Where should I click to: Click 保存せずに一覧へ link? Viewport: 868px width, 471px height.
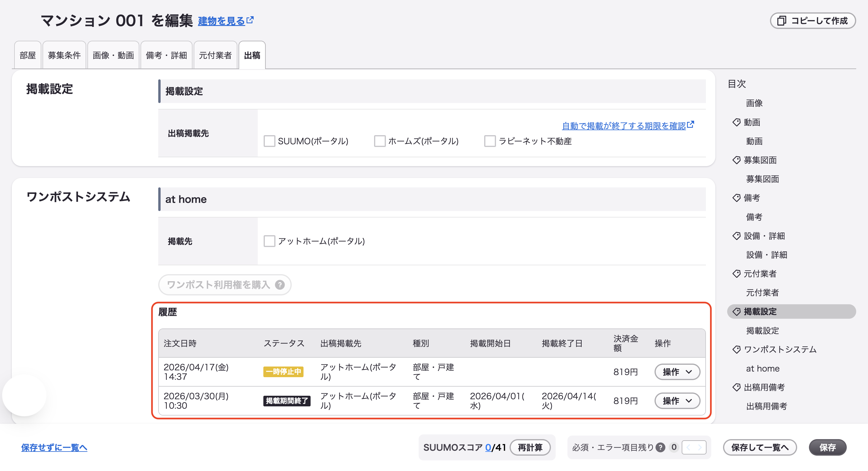pyautogui.click(x=54, y=447)
